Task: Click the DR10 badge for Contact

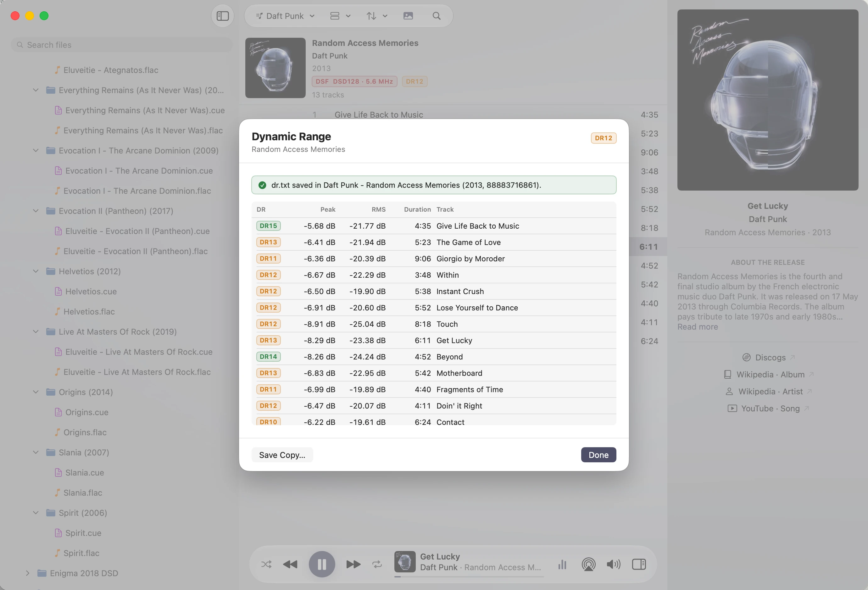Action: coord(268,422)
